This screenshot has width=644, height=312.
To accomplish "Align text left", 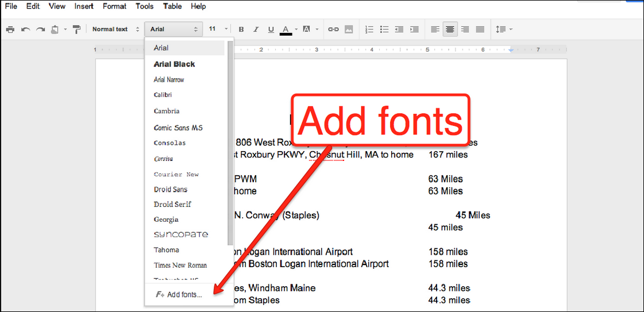I will pos(435,29).
